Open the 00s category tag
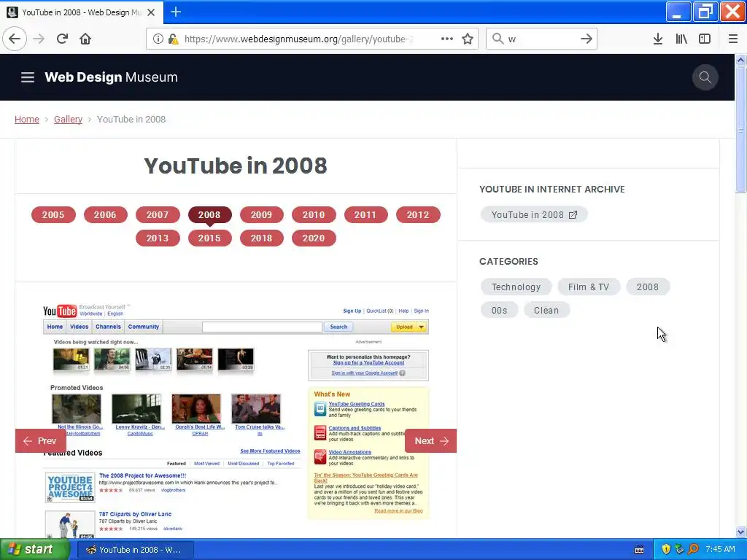Viewport: 747px width, 560px height. pyautogui.click(x=499, y=311)
